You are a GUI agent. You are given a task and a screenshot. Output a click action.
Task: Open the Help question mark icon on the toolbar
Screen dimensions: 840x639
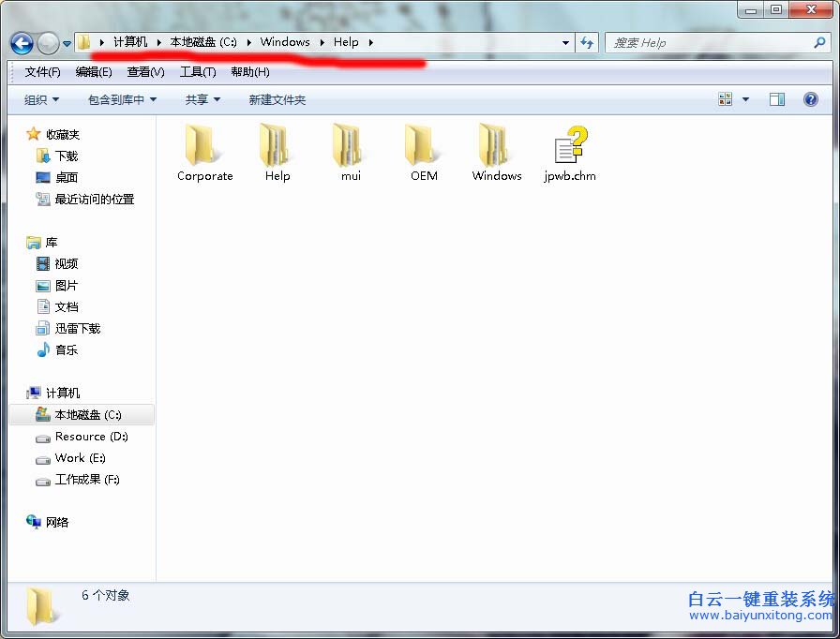[809, 98]
